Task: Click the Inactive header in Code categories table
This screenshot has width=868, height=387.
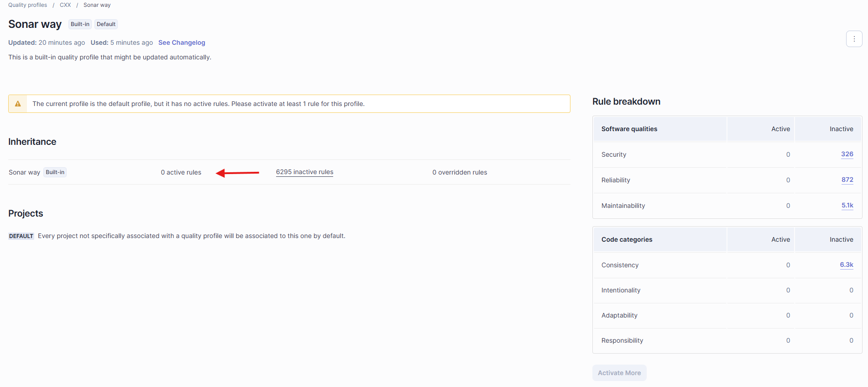Action: 841,239
